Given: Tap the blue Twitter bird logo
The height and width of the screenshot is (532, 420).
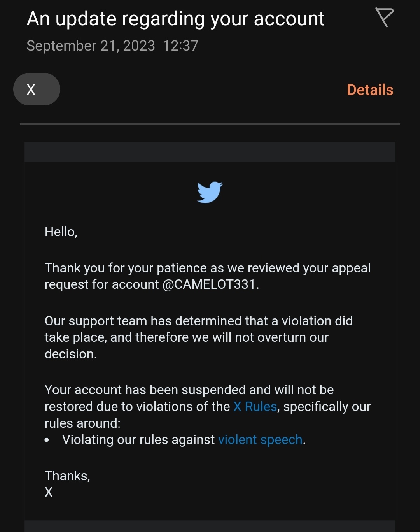Looking at the screenshot, I should (210, 192).
